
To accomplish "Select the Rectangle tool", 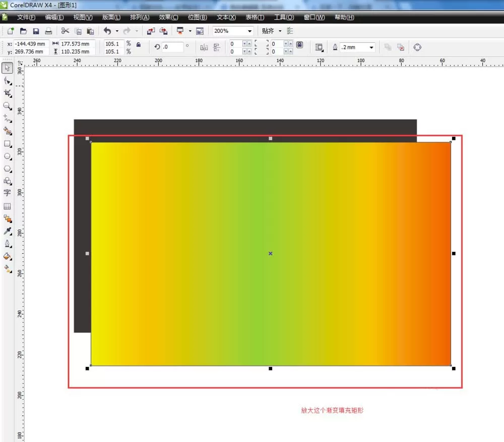I will tap(8, 144).
